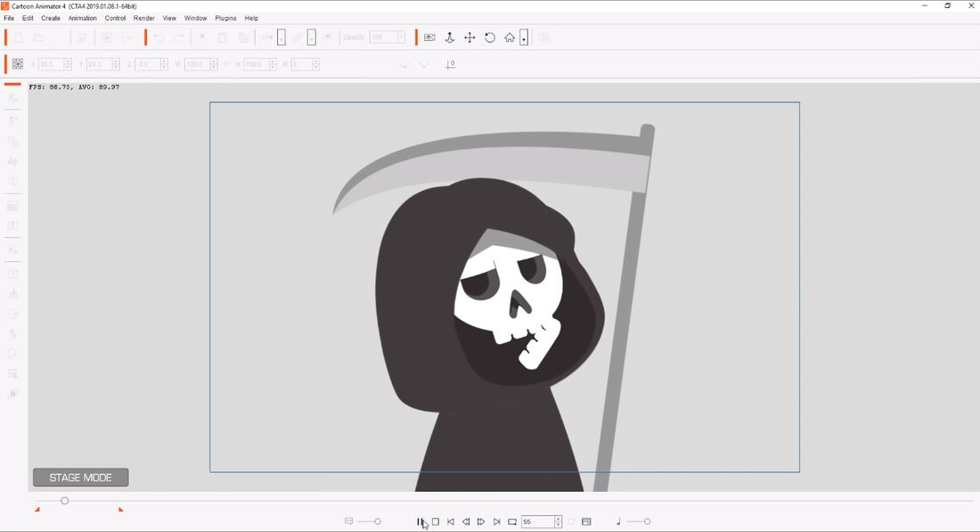Screen dimensions: 980x532
Task: Select the rotate camera tool
Action: coord(490,37)
